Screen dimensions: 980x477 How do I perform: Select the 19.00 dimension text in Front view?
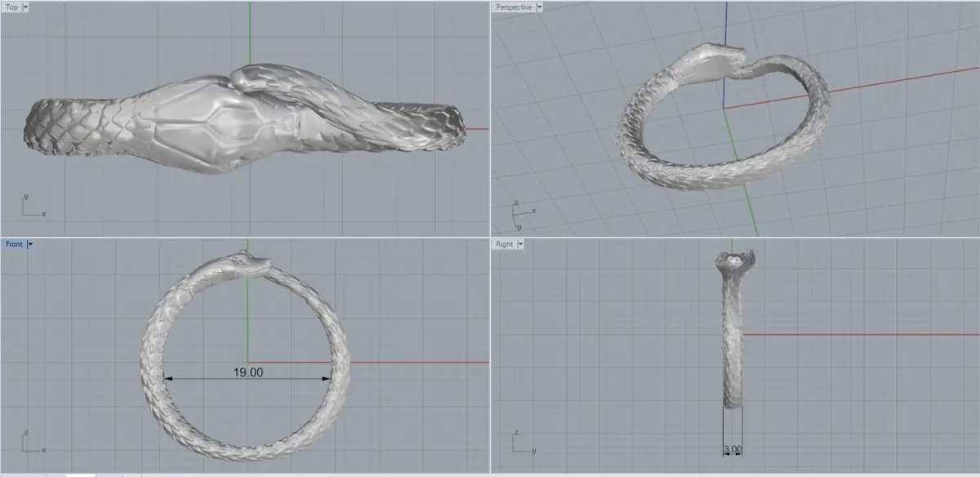coord(247,372)
